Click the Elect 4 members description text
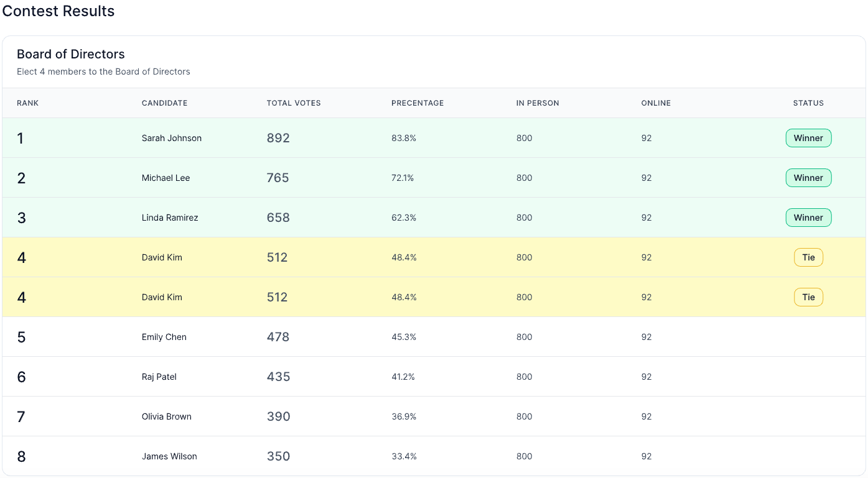 103,71
